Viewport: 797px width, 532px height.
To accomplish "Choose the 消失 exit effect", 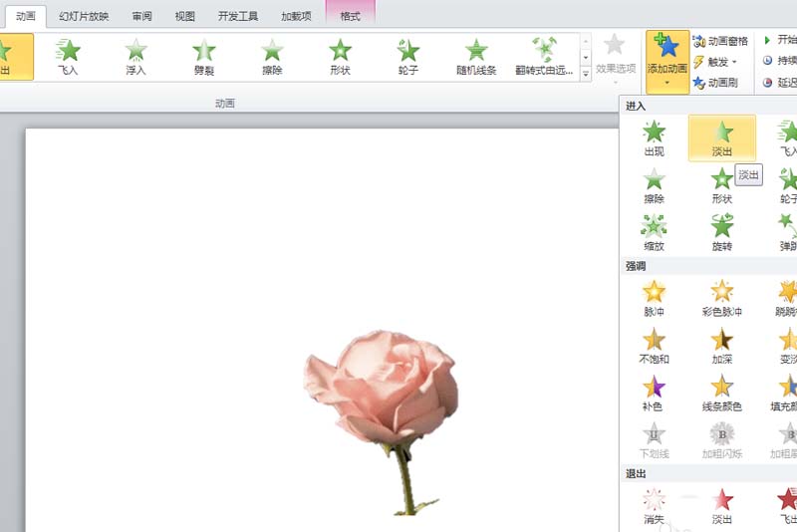I will (x=655, y=506).
